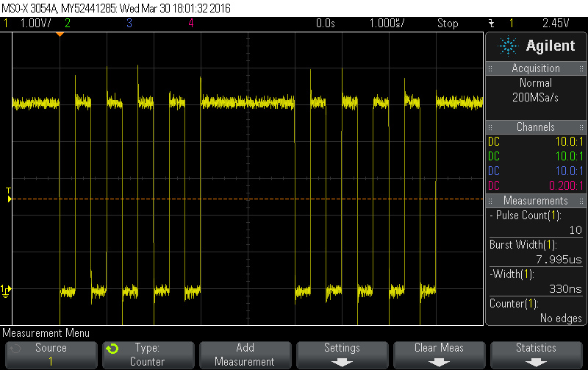Click the Stop run status indicator
This screenshot has width=588, height=370.
pyautogui.click(x=448, y=23)
